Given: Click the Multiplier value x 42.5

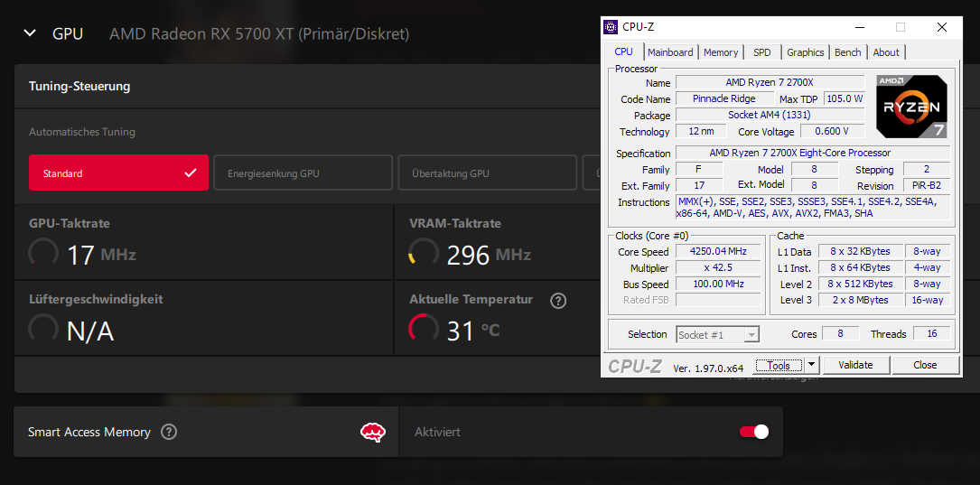Looking at the screenshot, I should click(x=718, y=268).
